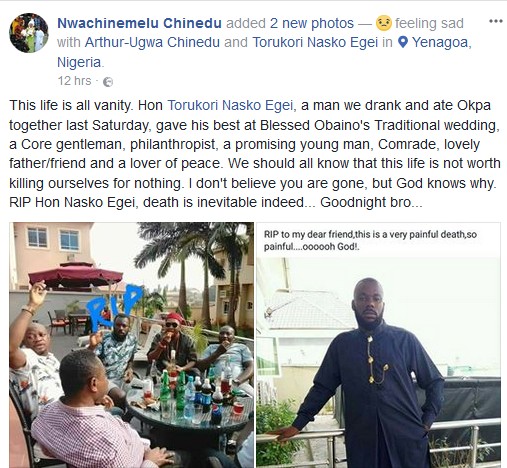Screen dimensions: 507x468
Task: Click Torukori Nasko Egei mention in post text
Action: [230, 105]
